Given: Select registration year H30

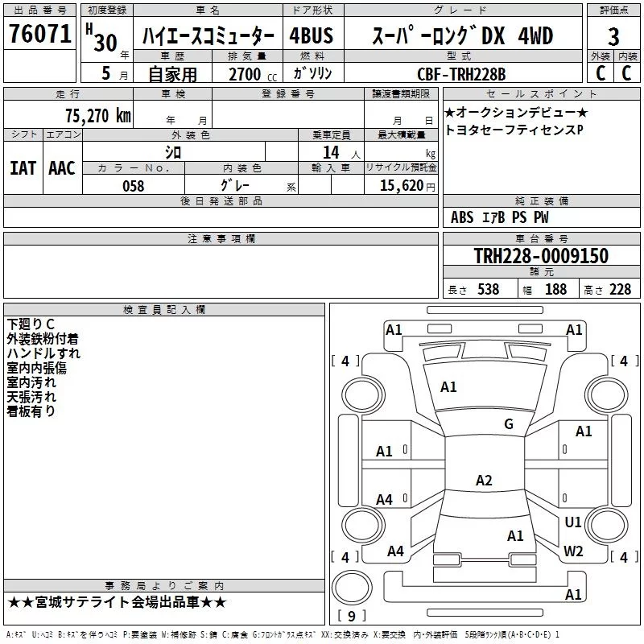Looking at the screenshot, I should coord(103,38).
